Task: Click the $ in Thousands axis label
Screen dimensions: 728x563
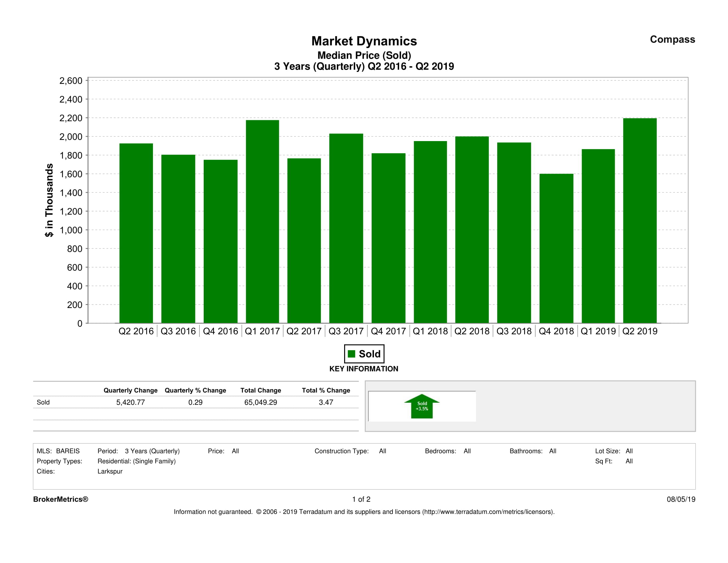Action: tap(49, 200)
